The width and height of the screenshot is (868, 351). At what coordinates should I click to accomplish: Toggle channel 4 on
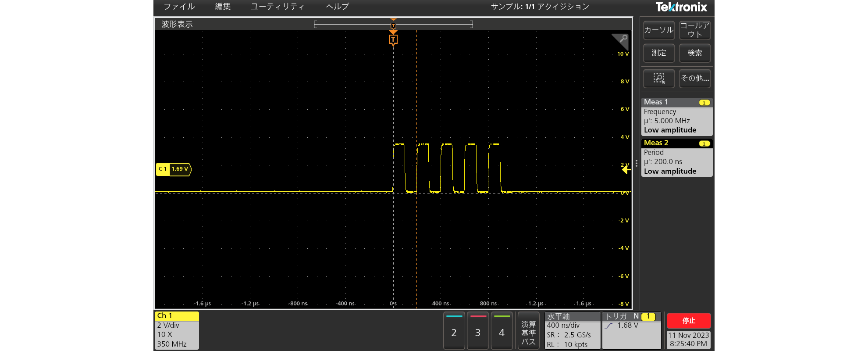click(x=502, y=332)
